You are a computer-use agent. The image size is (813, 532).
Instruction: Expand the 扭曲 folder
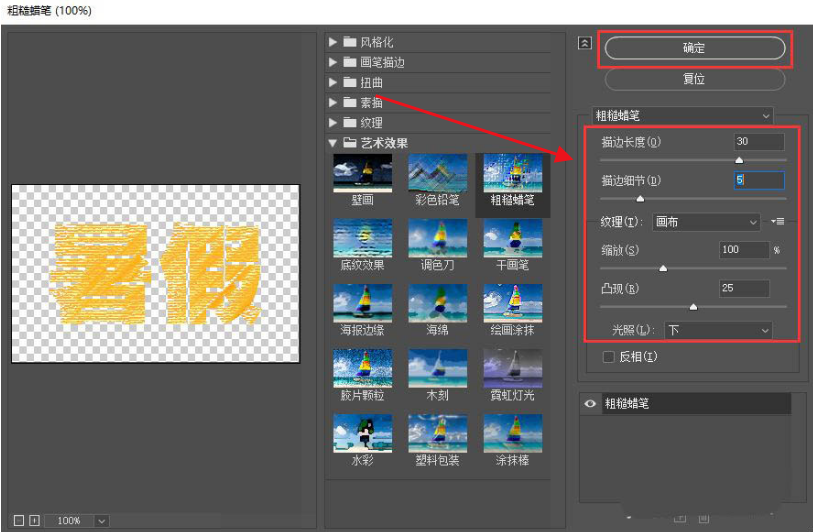333,82
